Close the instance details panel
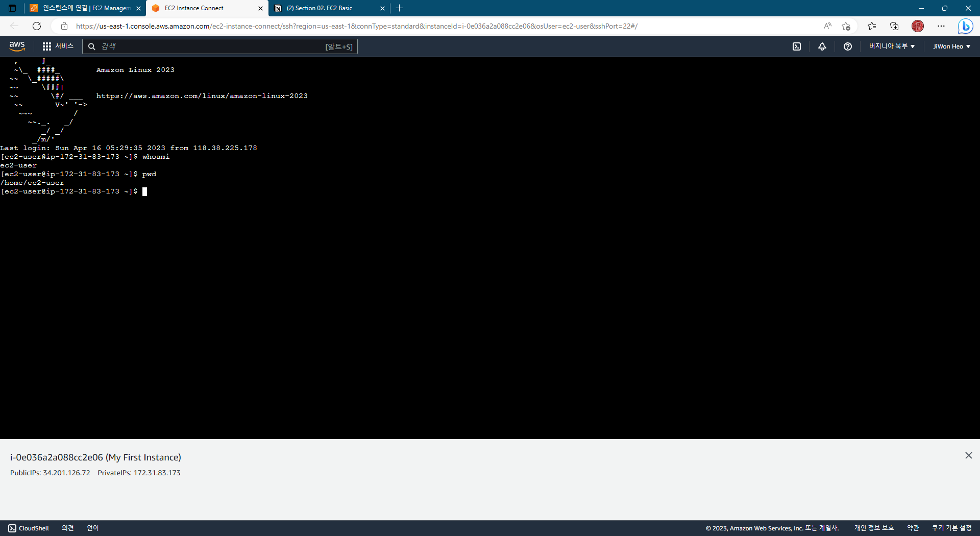The image size is (980, 536). (969, 455)
